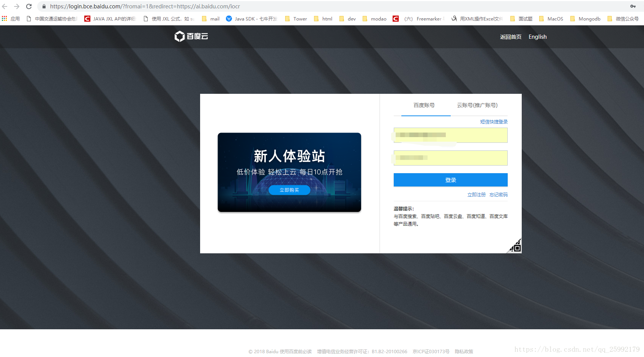Image resolution: width=644 pixels, height=357 pixels.
Task: Click the 百度云 logo in the header
Action: [x=191, y=36]
